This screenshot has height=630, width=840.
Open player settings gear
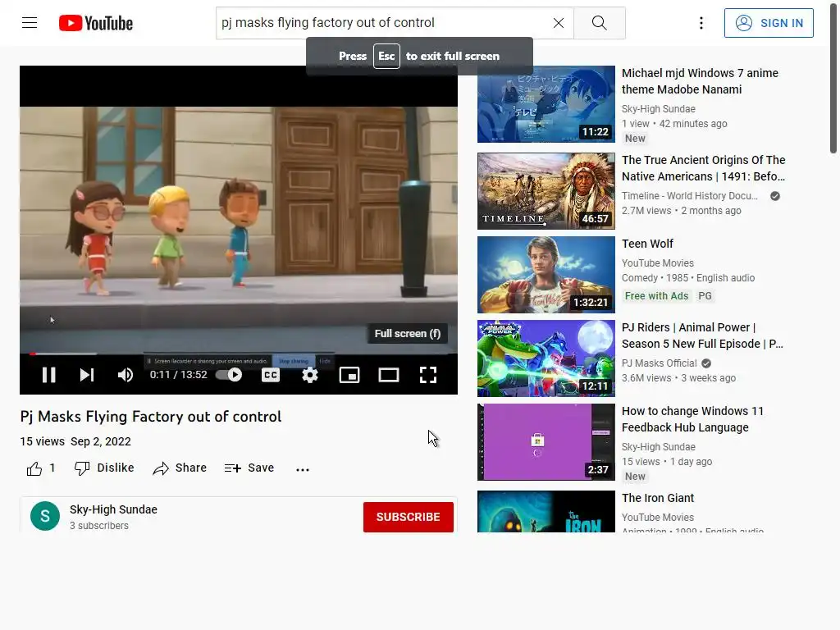coord(309,375)
